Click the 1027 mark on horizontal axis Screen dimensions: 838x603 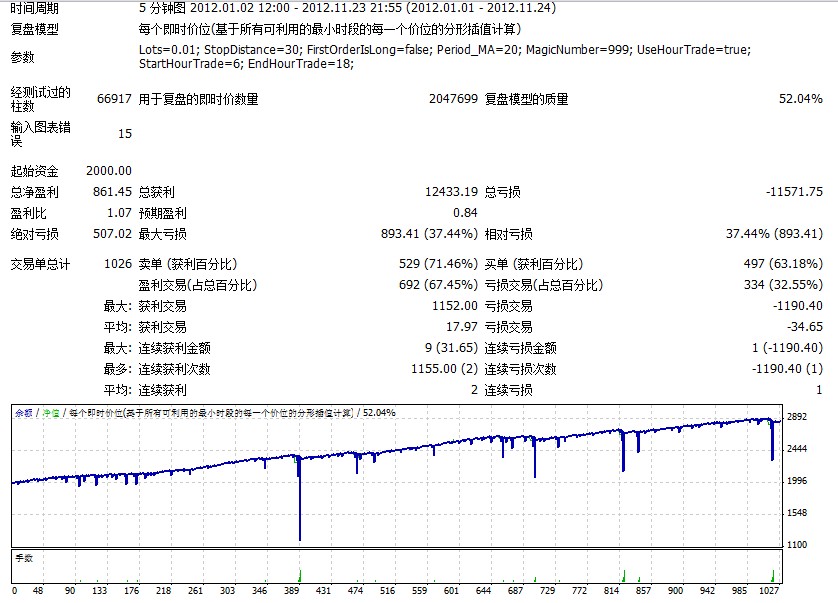coord(766,591)
